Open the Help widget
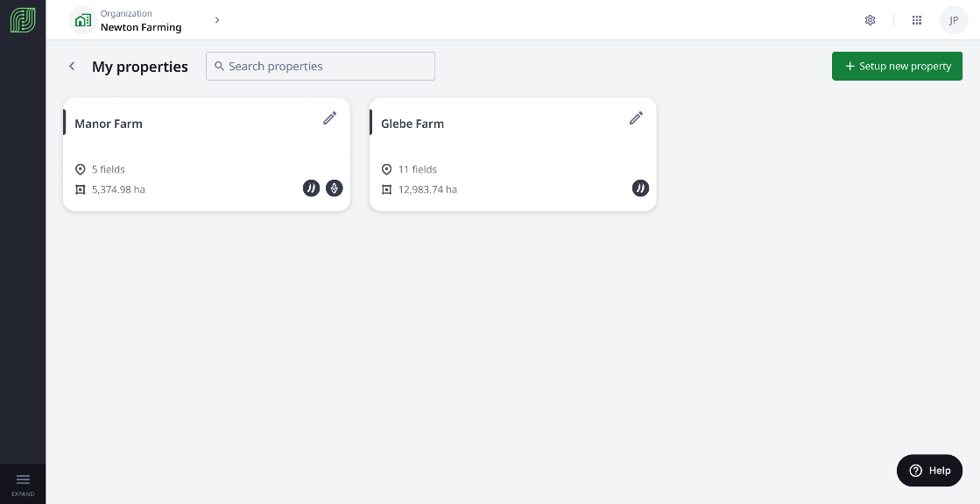This screenshot has height=504, width=980. [929, 471]
